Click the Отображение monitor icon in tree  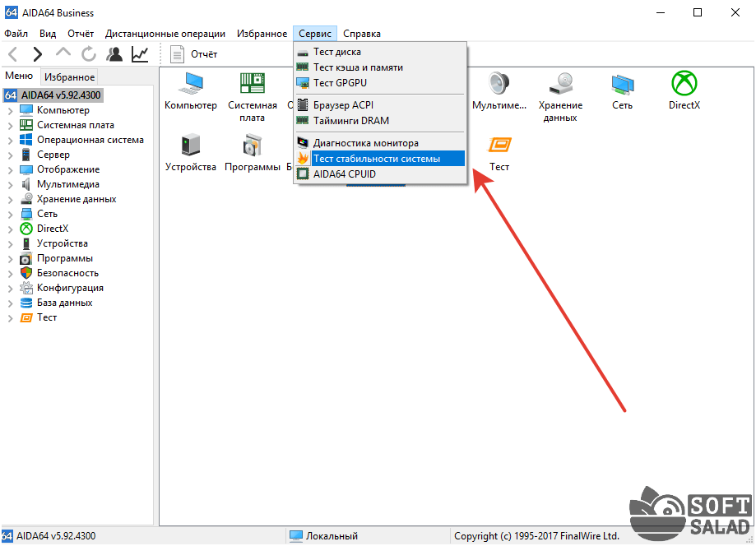26,169
